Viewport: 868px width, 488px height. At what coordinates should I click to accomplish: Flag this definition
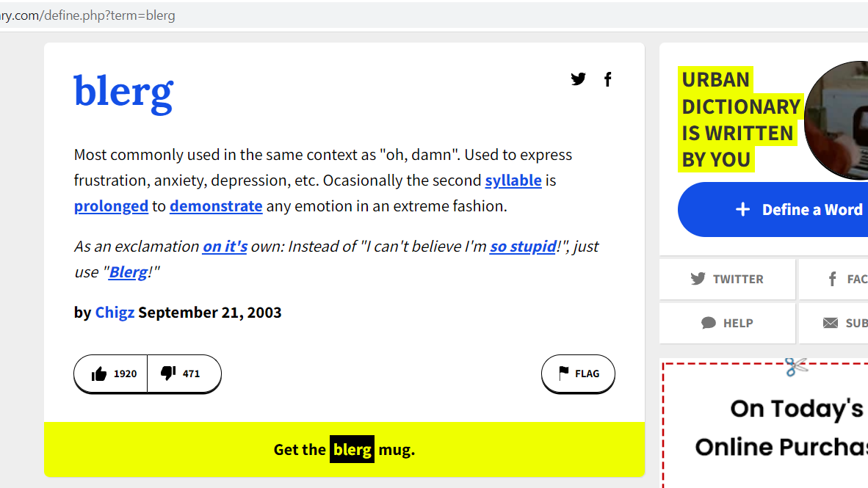(x=578, y=374)
